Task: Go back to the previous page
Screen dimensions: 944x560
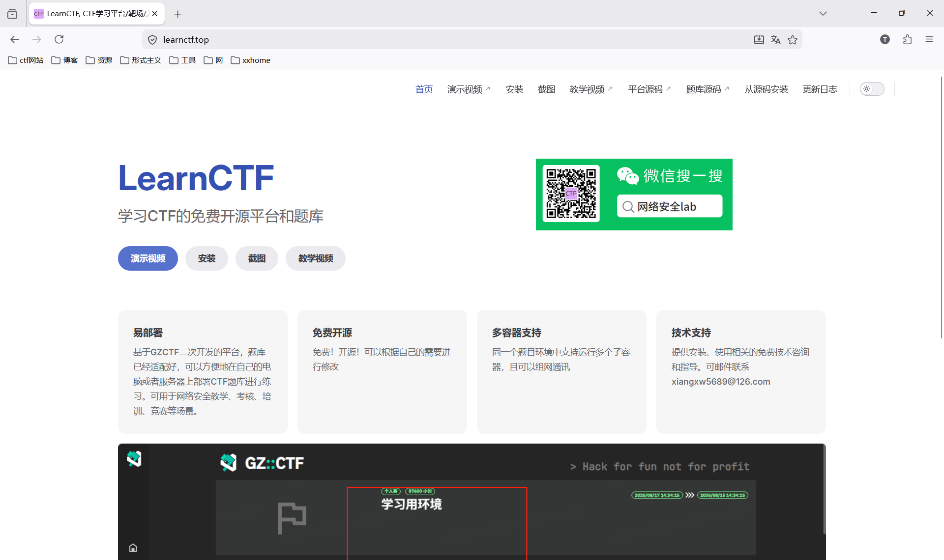Action: coord(15,39)
